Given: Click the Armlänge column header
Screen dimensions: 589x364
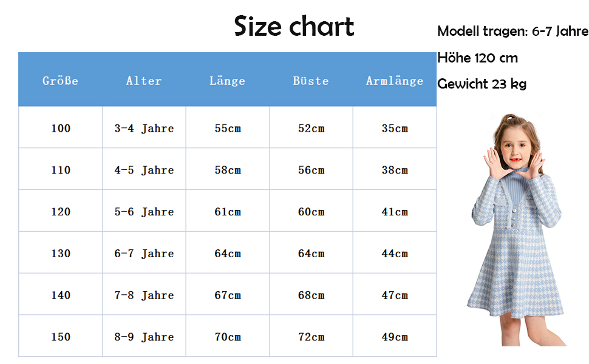Looking at the screenshot, I should click(x=395, y=81).
